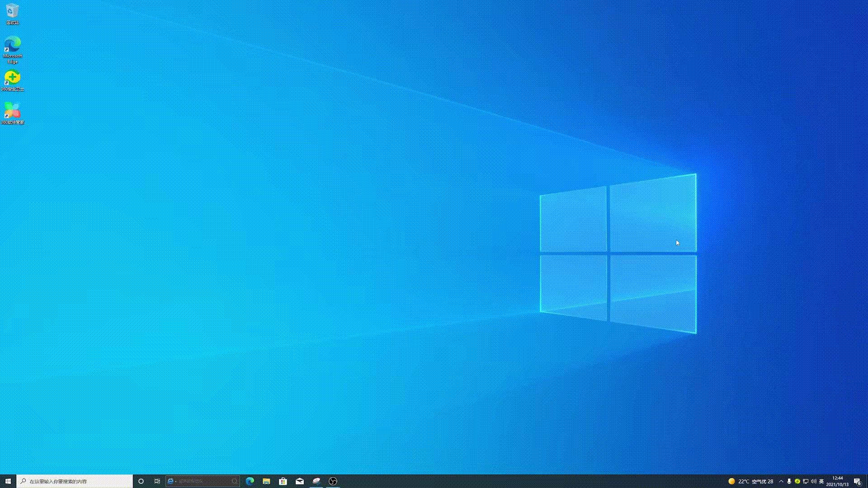The image size is (868, 488).
Task: Launch Microsoft Edge from the taskbar
Action: [250, 481]
